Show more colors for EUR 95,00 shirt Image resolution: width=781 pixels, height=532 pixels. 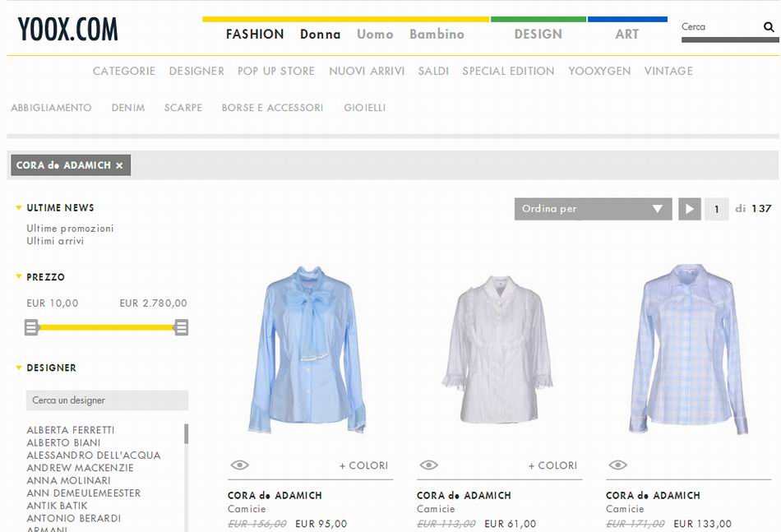tap(363, 465)
